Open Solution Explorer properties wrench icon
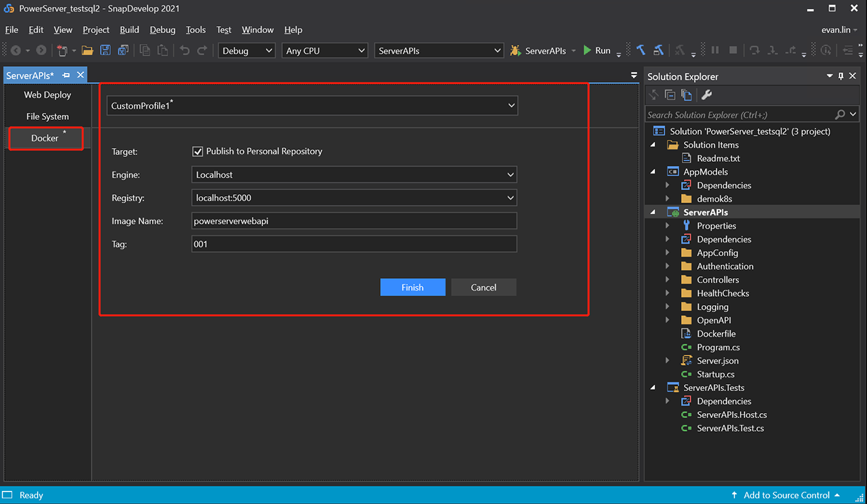 [x=707, y=95]
